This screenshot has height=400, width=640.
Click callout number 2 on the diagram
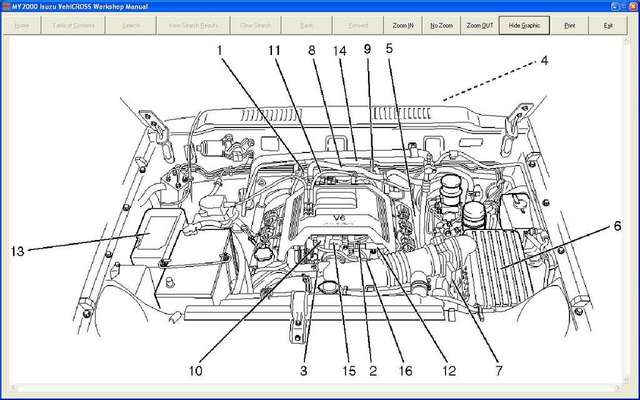373,371
